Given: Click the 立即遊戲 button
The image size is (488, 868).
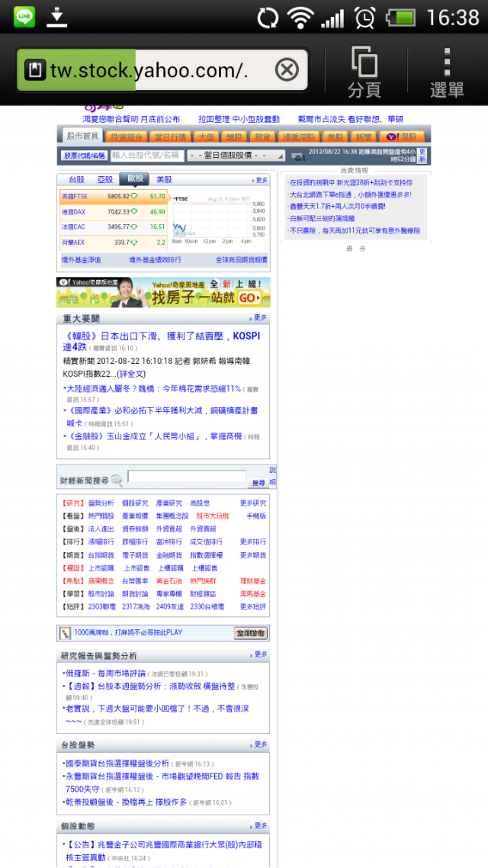Looking at the screenshot, I should click(x=251, y=633).
